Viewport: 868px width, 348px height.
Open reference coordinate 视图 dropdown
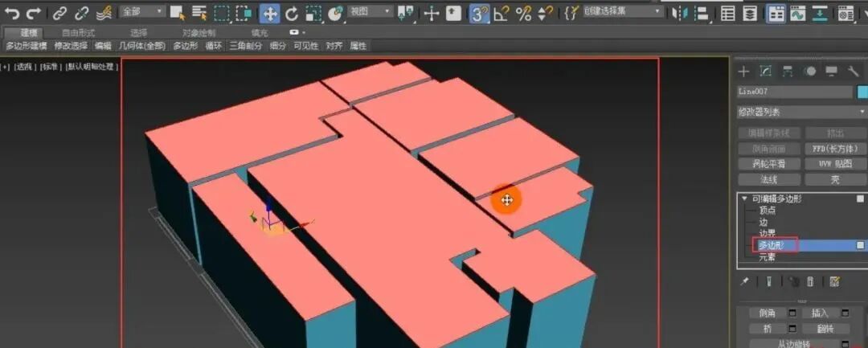pyautogui.click(x=371, y=11)
